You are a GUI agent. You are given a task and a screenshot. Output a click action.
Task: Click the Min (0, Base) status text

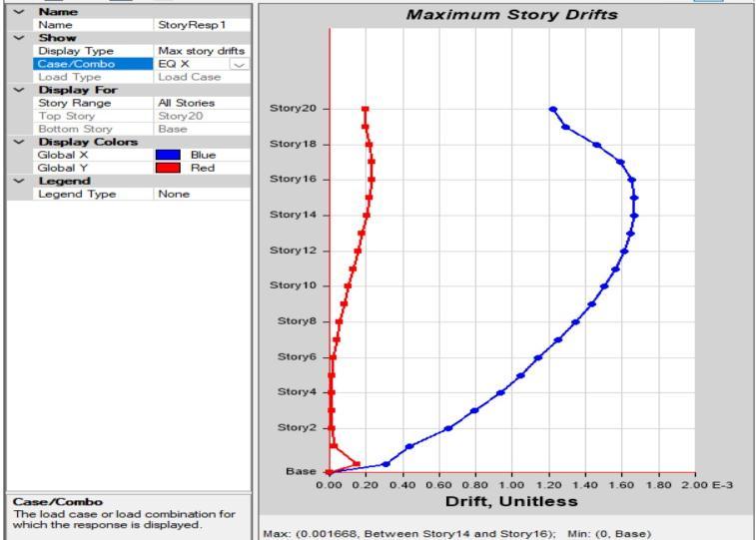[x=609, y=534]
